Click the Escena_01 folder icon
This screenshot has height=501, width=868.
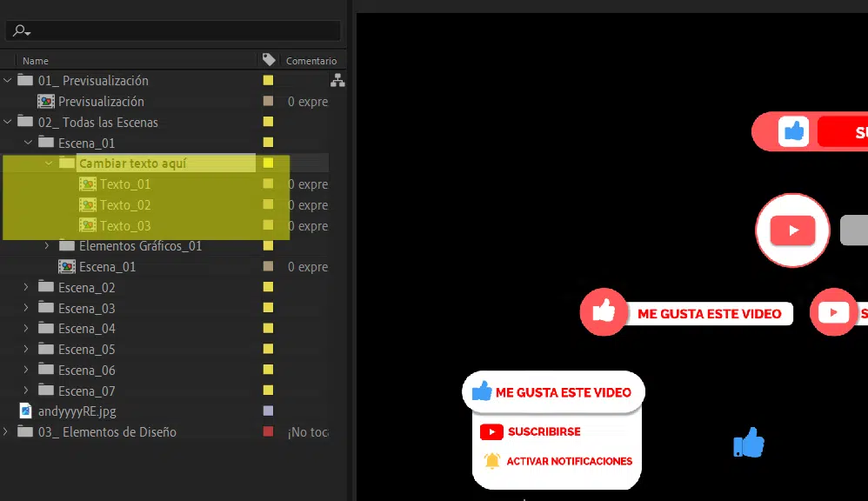[x=46, y=142]
